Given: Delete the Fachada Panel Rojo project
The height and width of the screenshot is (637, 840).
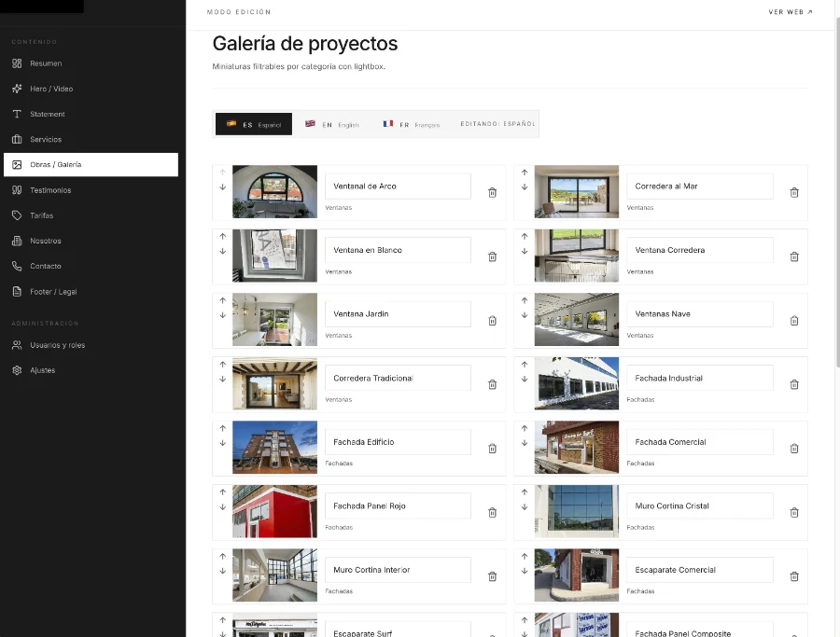Looking at the screenshot, I should (492, 513).
